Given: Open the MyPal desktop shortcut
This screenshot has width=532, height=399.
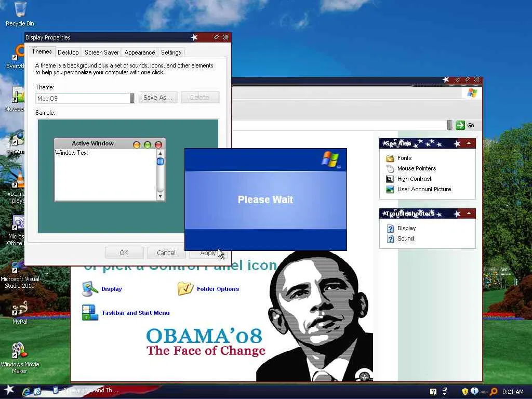Looking at the screenshot, I should coord(20,312).
